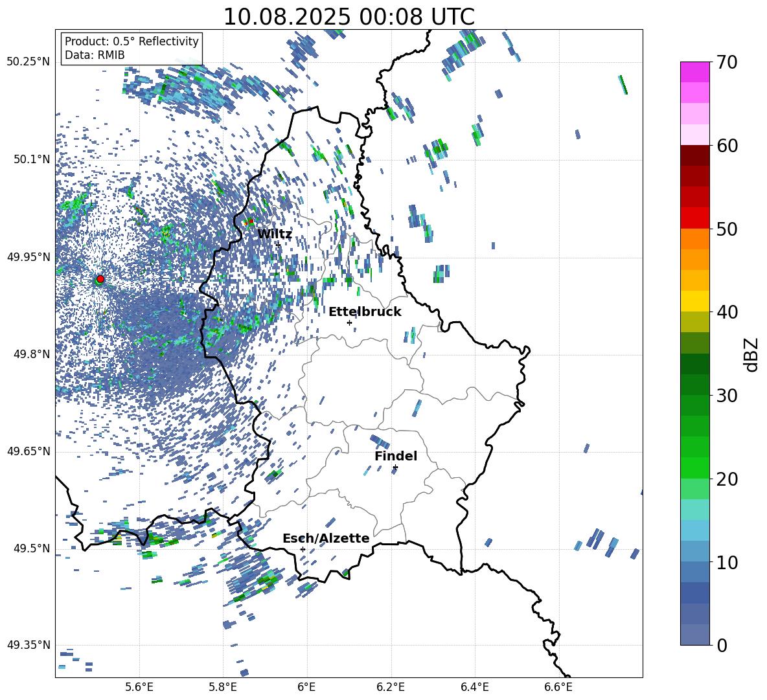Select the Findel city label
The height and width of the screenshot is (700, 767).
coord(396,456)
